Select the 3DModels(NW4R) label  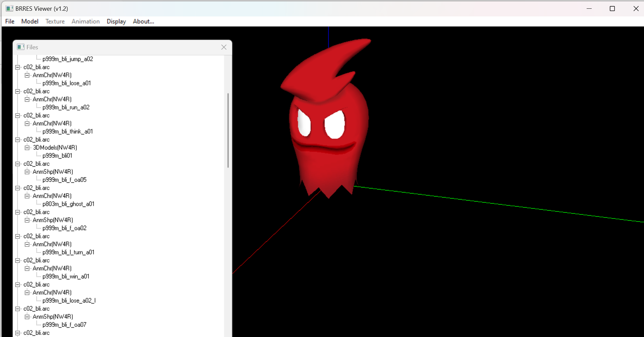pyautogui.click(x=55, y=148)
